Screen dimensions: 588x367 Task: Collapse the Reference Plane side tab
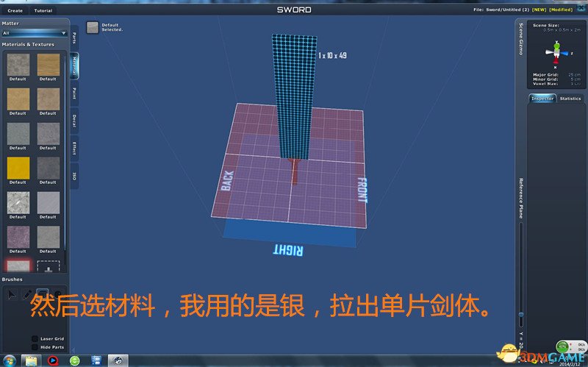coord(521,198)
